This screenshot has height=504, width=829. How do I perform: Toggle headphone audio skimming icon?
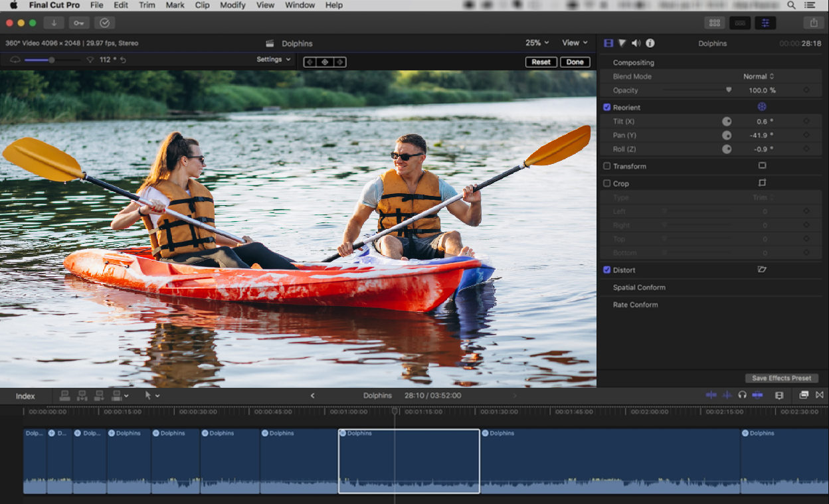click(x=742, y=395)
